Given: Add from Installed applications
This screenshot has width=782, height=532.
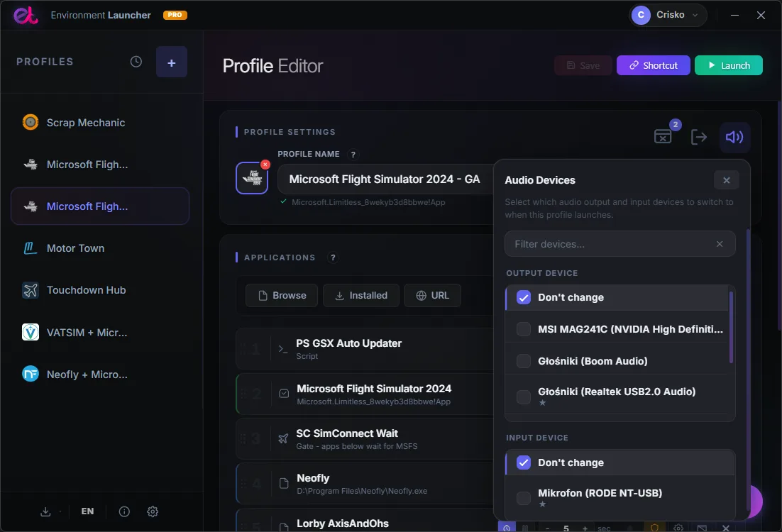Looking at the screenshot, I should point(361,296).
